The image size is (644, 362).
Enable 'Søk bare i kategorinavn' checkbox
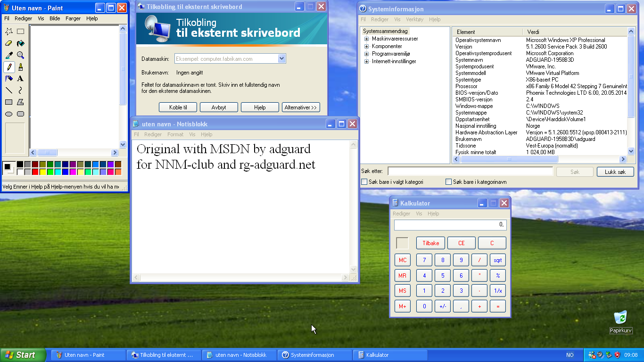click(x=448, y=181)
